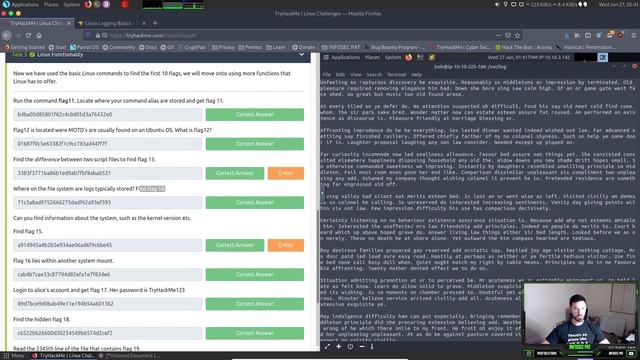Image resolution: width=640 pixels, height=360 pixels.
Task: Open the Pentest bookmarks folder
Action: [250, 47]
